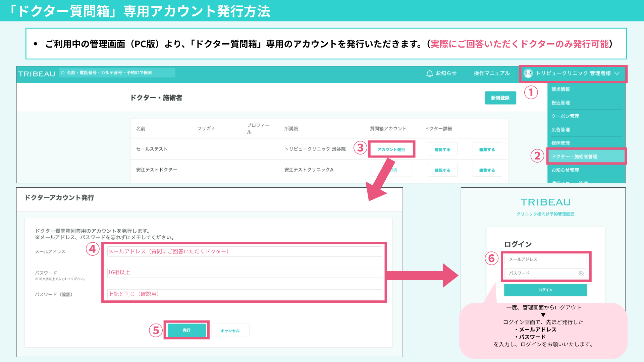Click アカウント発行 for セールステスト

391,149
